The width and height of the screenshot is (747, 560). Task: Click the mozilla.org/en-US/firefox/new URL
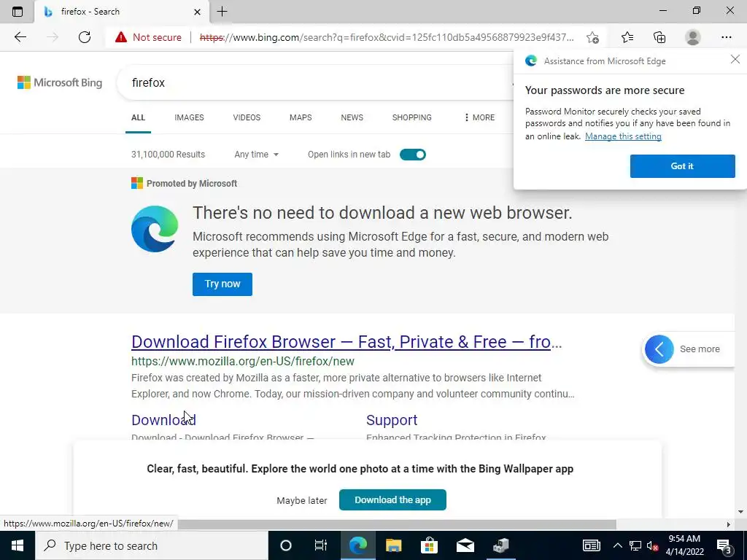point(243,362)
